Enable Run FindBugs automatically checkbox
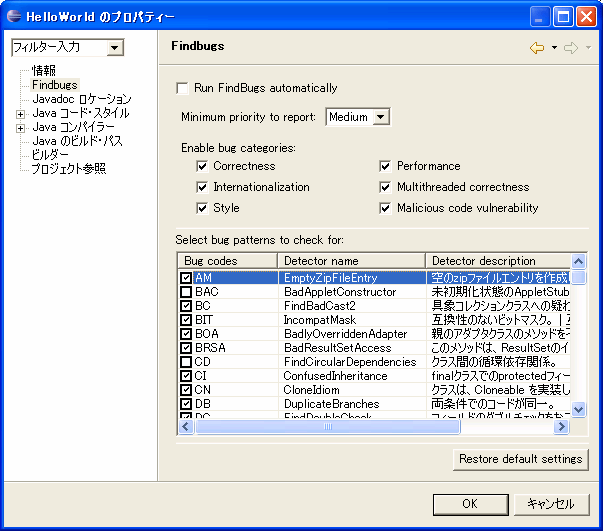Screen dimensions: 603x531 [x=183, y=88]
